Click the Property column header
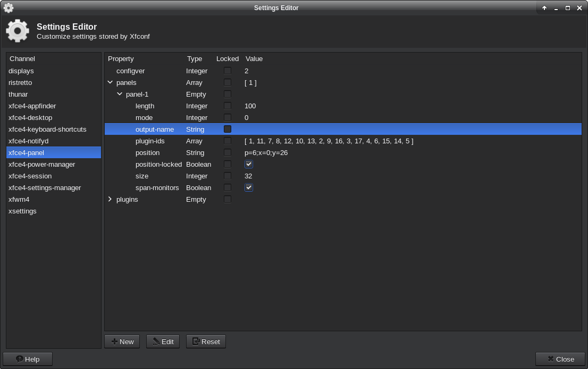The height and width of the screenshot is (369, 588). (121, 59)
